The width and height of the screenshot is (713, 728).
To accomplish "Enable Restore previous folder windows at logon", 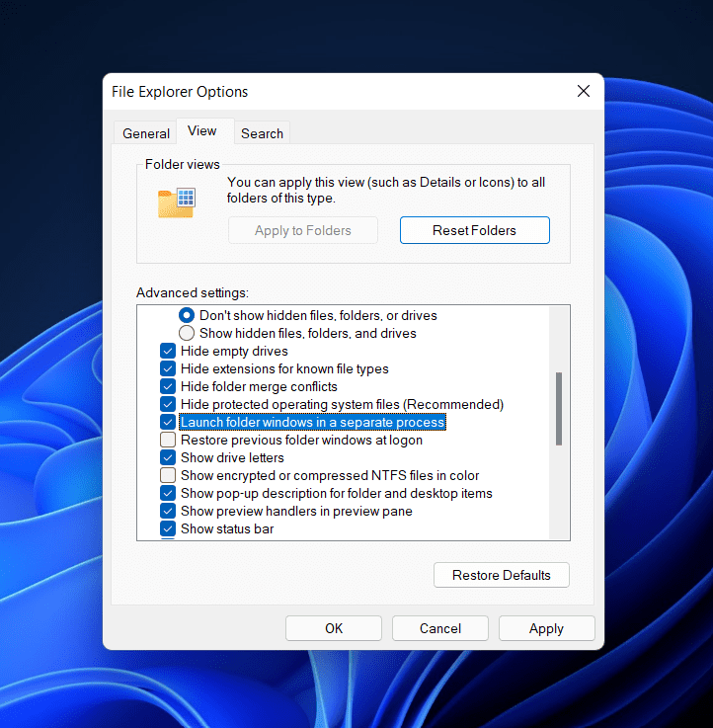I will pos(168,440).
